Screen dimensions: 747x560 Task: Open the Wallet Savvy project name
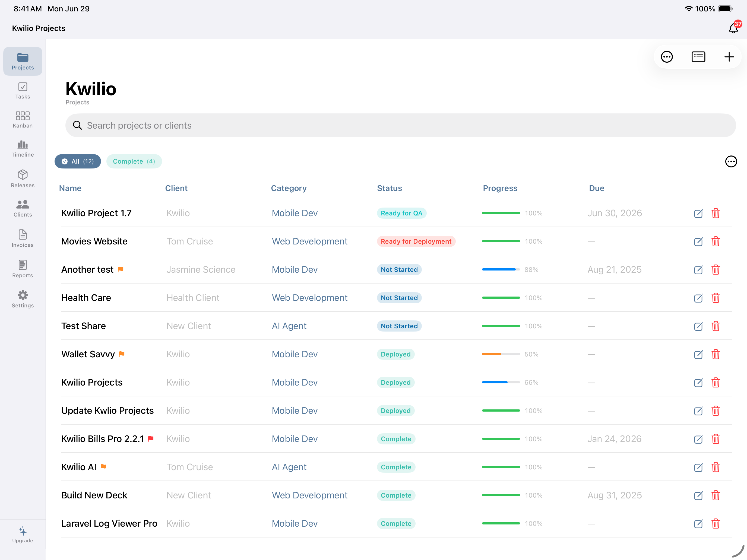(88, 354)
